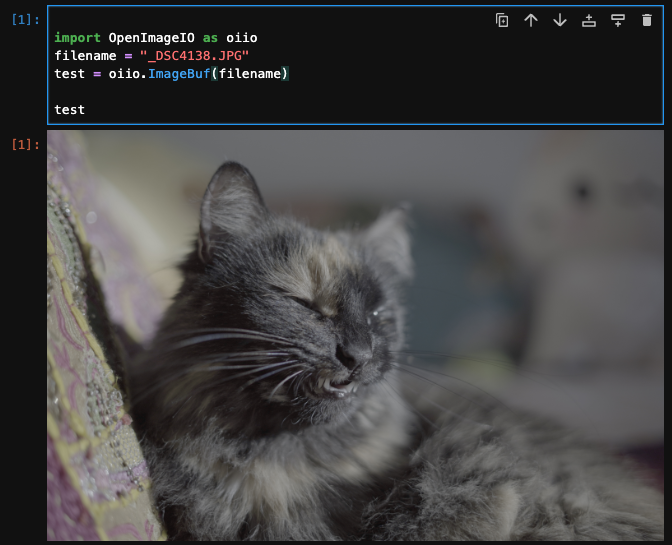672x545 pixels.
Task: Delete the cell with the trash icon
Action: click(x=647, y=20)
